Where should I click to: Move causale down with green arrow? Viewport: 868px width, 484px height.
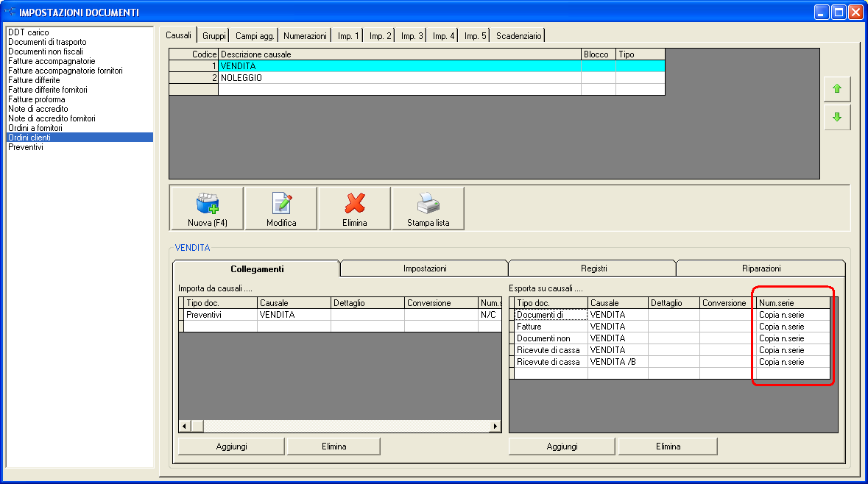pos(836,118)
